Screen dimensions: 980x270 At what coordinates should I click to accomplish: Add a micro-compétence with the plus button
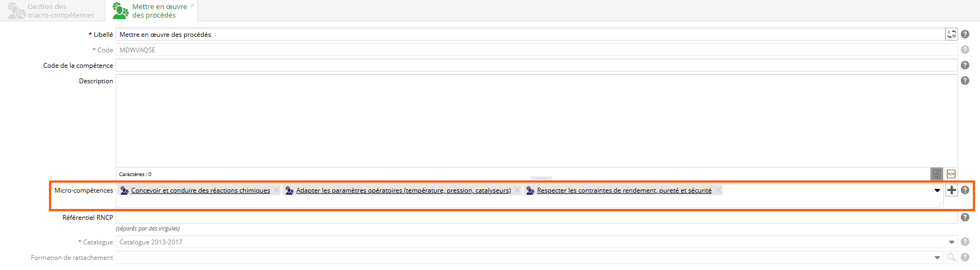(x=951, y=190)
